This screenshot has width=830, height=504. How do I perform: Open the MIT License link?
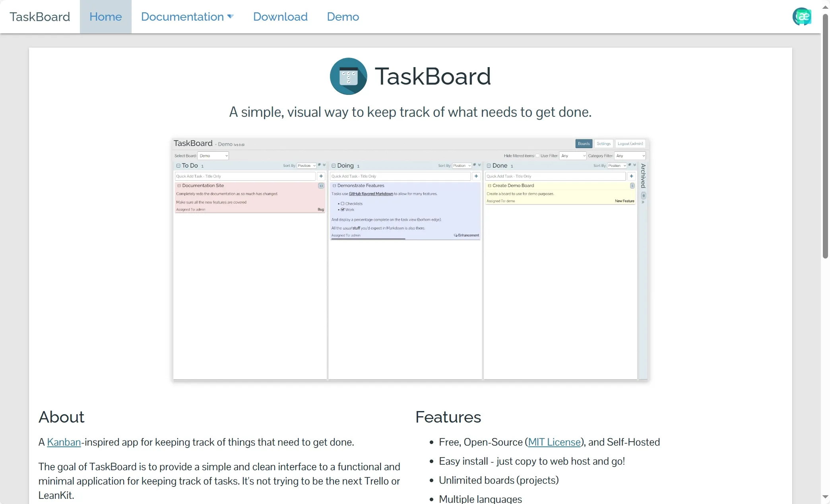tap(554, 442)
